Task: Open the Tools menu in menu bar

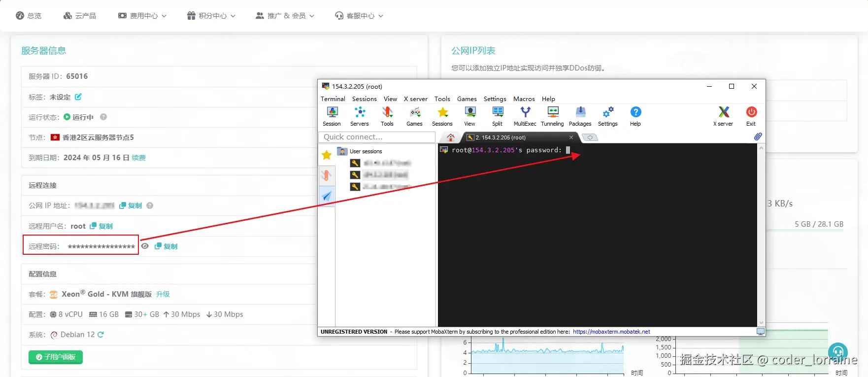Action: click(x=442, y=99)
